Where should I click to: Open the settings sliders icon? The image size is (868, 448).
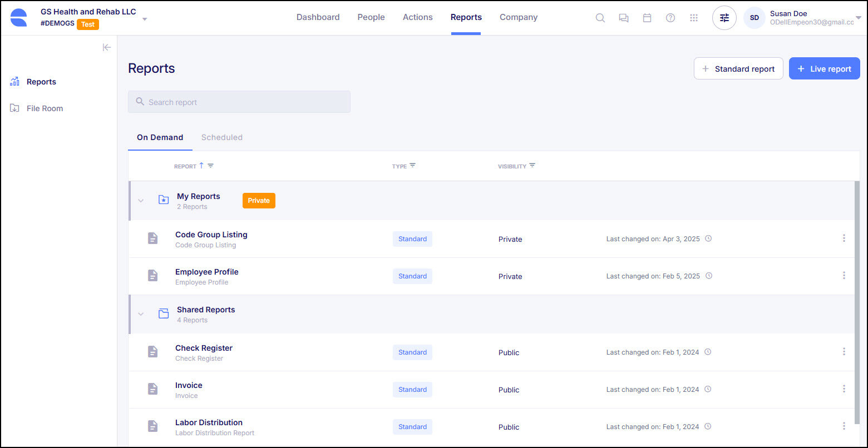pyautogui.click(x=724, y=17)
